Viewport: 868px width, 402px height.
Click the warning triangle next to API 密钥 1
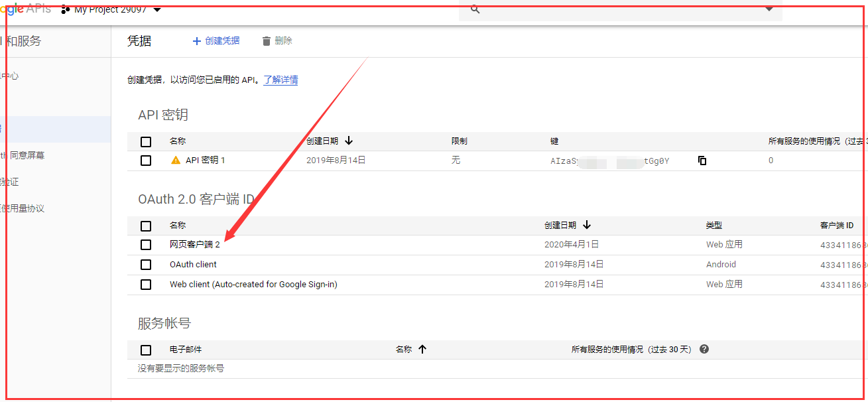point(175,159)
